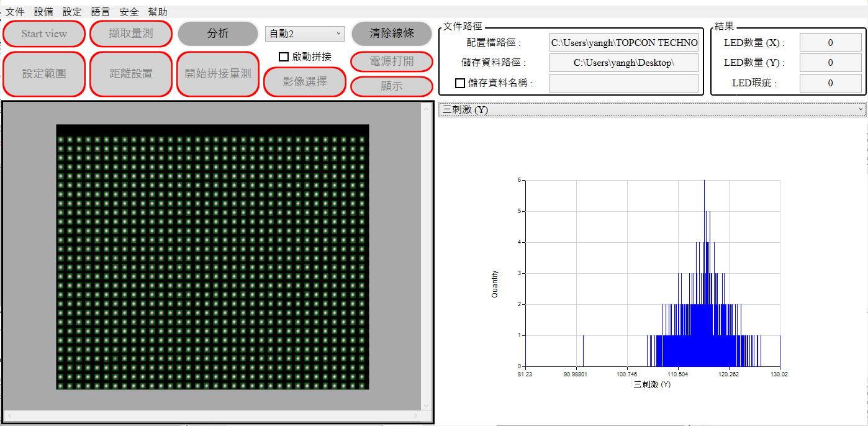
Task: Click the 110.504 x-axis value
Action: (x=677, y=374)
